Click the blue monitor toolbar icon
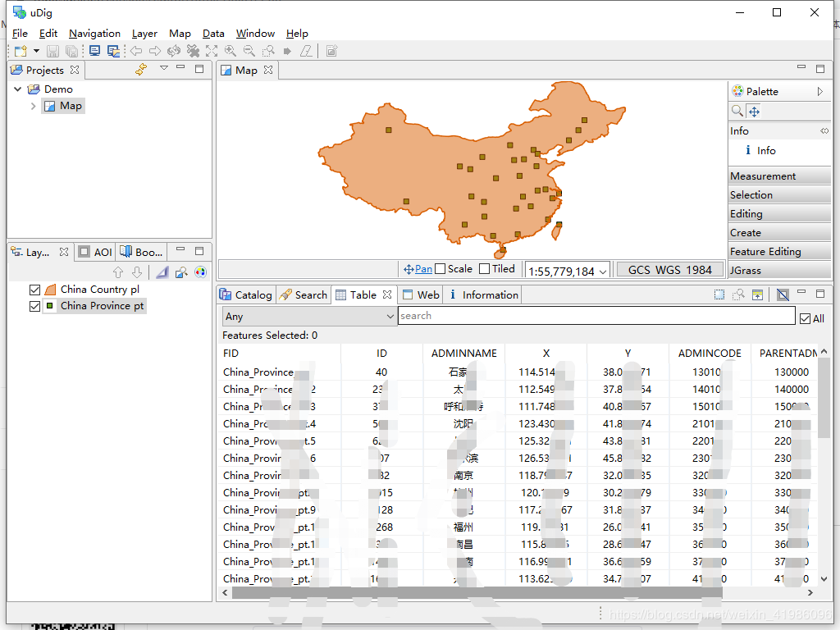Screen dimensions: 840x630 tap(95, 51)
